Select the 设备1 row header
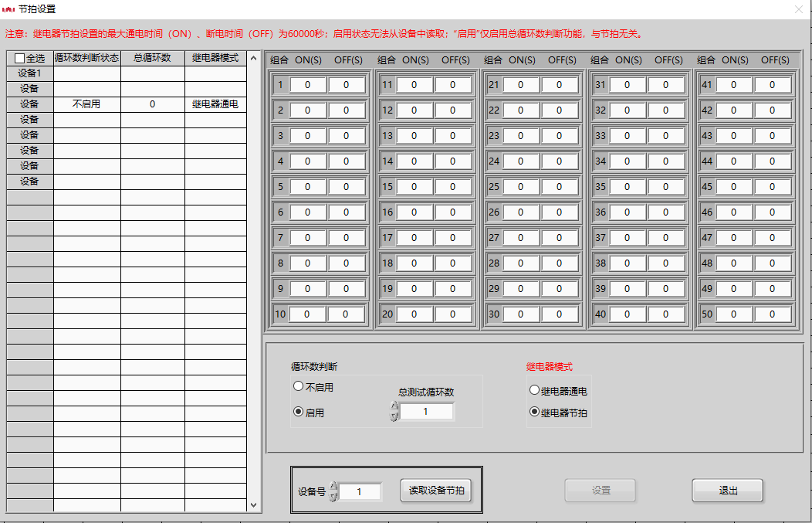This screenshot has height=523, width=812. click(30, 73)
